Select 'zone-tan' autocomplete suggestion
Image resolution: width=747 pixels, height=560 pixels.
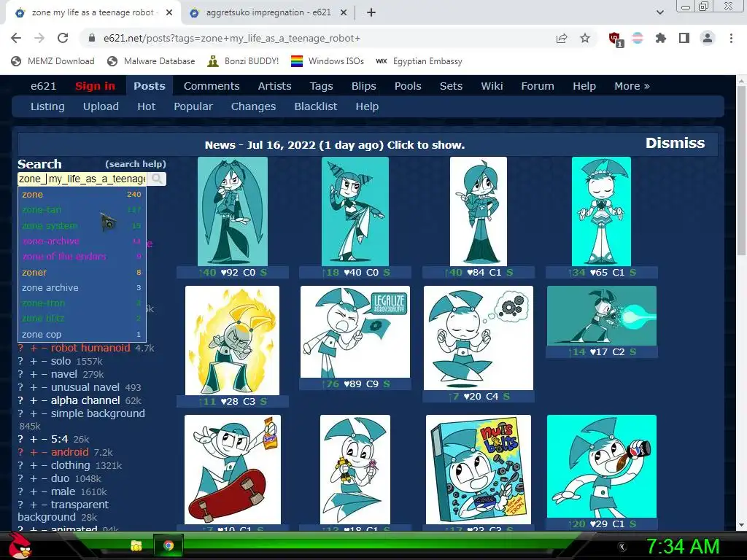(x=82, y=210)
